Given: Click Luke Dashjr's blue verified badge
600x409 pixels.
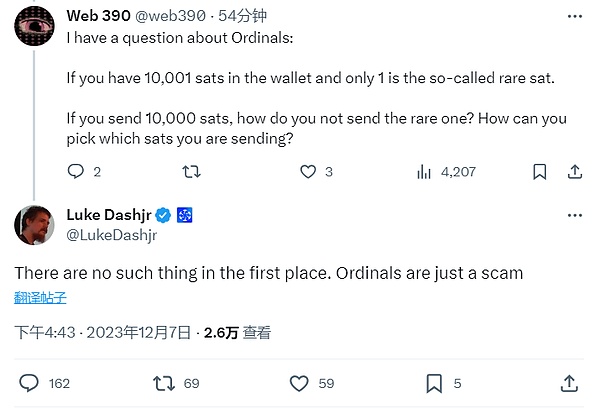Looking at the screenshot, I should click(164, 215).
